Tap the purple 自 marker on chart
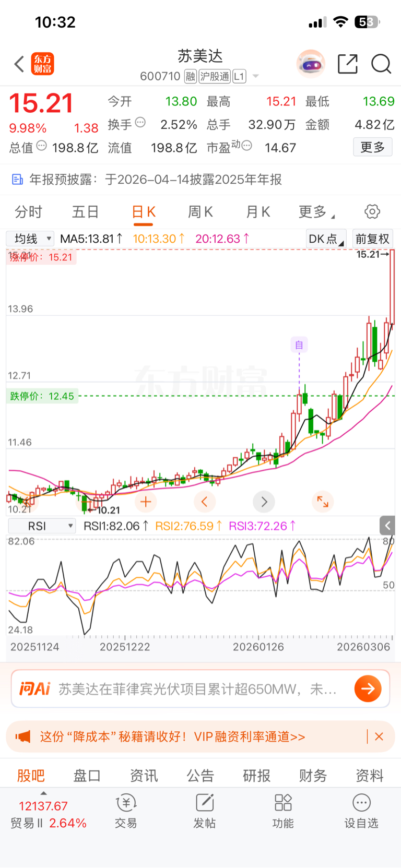The height and width of the screenshot is (868, 401). coord(299,345)
